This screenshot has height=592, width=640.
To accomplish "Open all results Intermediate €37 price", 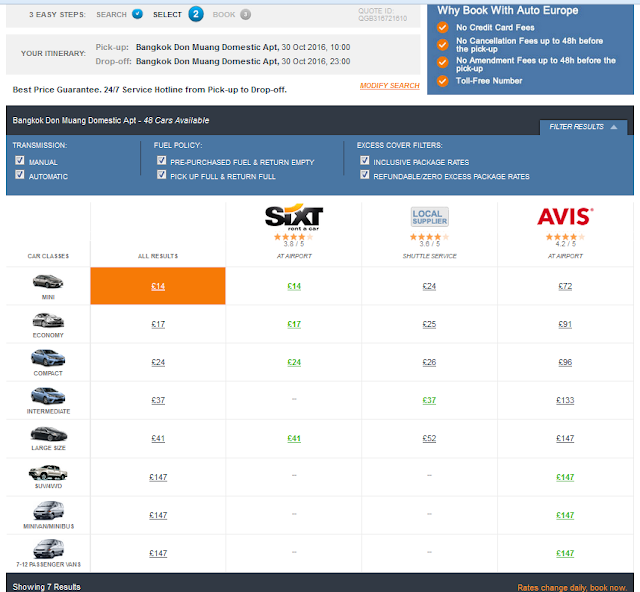I will click(x=158, y=400).
